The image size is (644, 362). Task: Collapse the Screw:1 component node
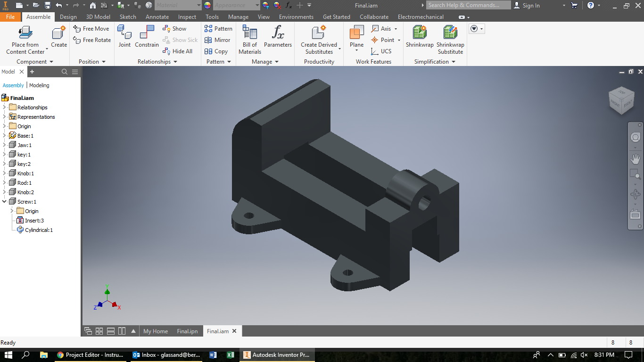[4, 202]
